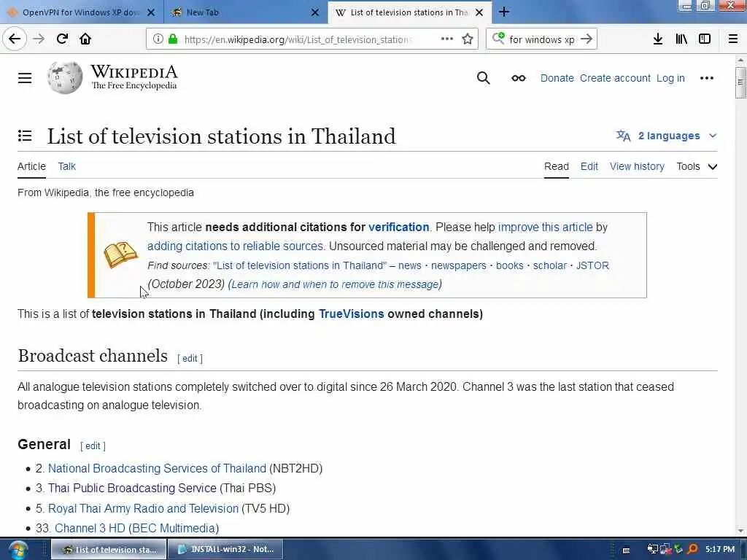Open the browser home page
The width and height of the screenshot is (747, 560).
pyautogui.click(x=85, y=39)
